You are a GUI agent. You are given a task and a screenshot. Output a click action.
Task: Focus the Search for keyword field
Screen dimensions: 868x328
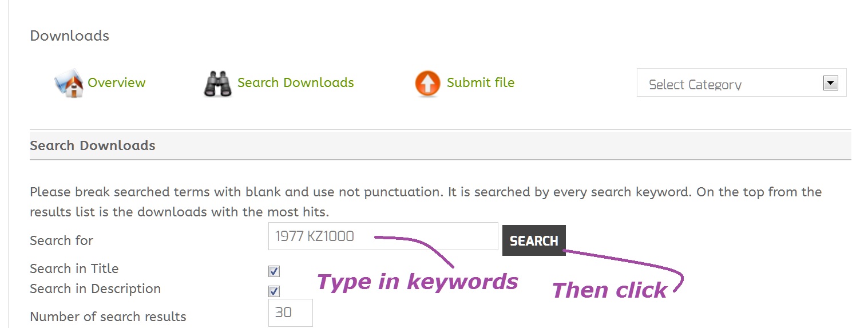click(383, 236)
